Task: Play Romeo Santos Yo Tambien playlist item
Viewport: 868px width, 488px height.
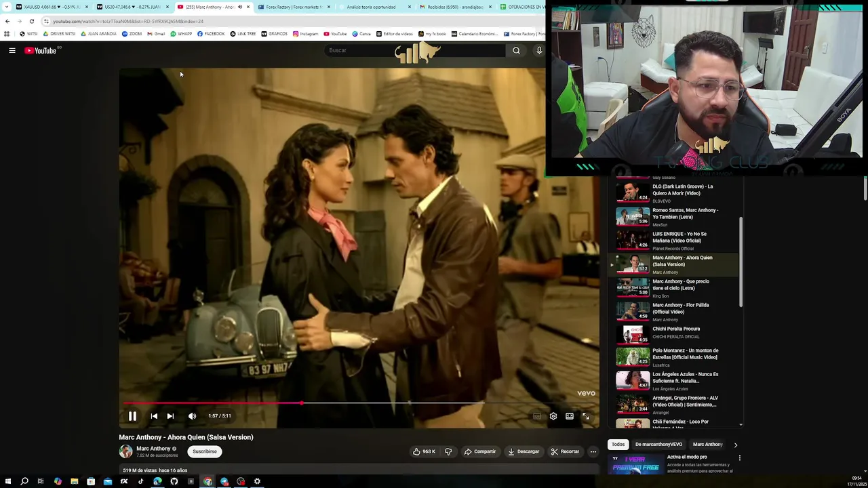Action: tap(674, 217)
